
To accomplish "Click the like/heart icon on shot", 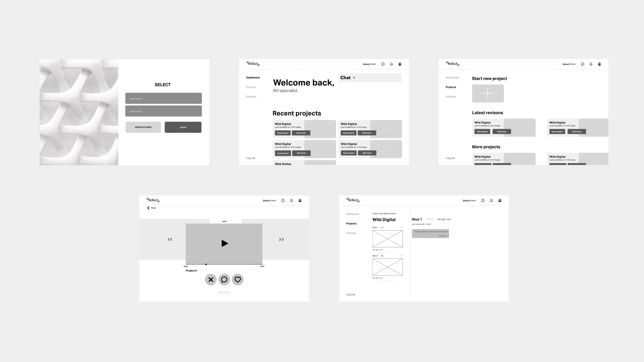I will tap(237, 279).
